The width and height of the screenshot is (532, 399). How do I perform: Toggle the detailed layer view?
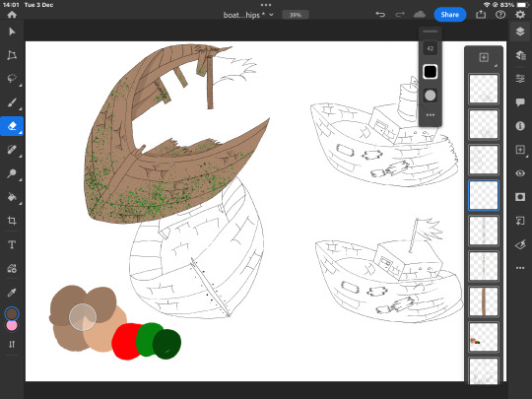520,54
